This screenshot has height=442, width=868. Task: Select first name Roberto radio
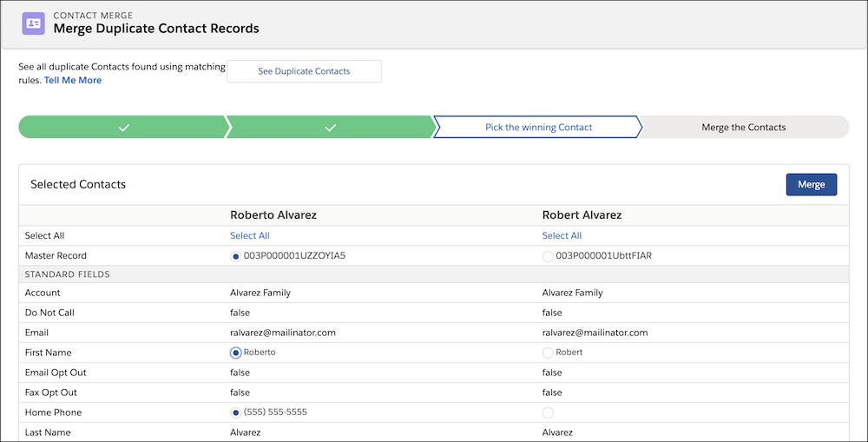(x=236, y=353)
